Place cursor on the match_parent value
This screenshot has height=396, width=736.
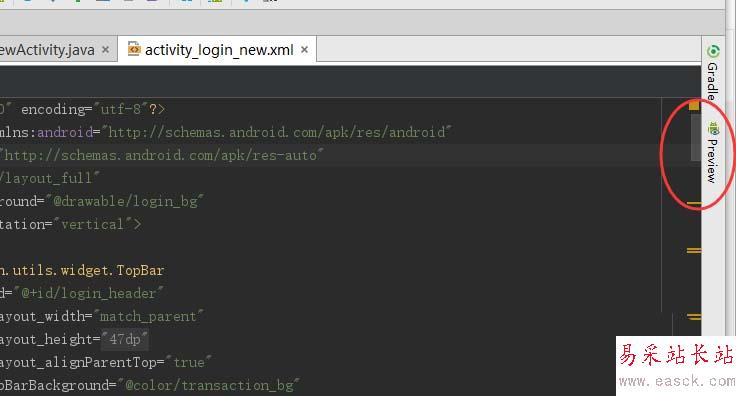148,316
